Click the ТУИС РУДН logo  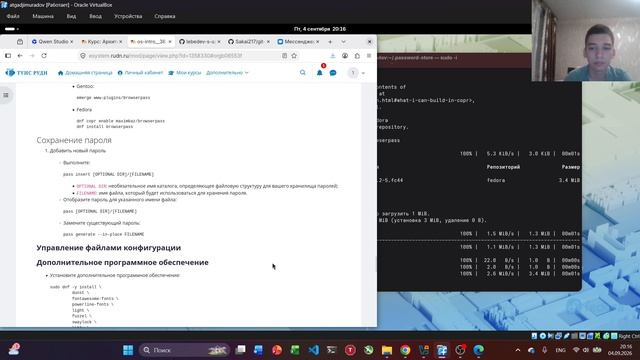(27, 73)
